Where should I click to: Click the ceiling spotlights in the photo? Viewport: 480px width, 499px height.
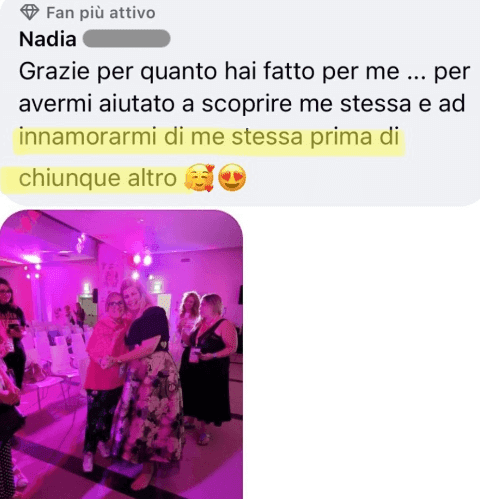[142, 259]
